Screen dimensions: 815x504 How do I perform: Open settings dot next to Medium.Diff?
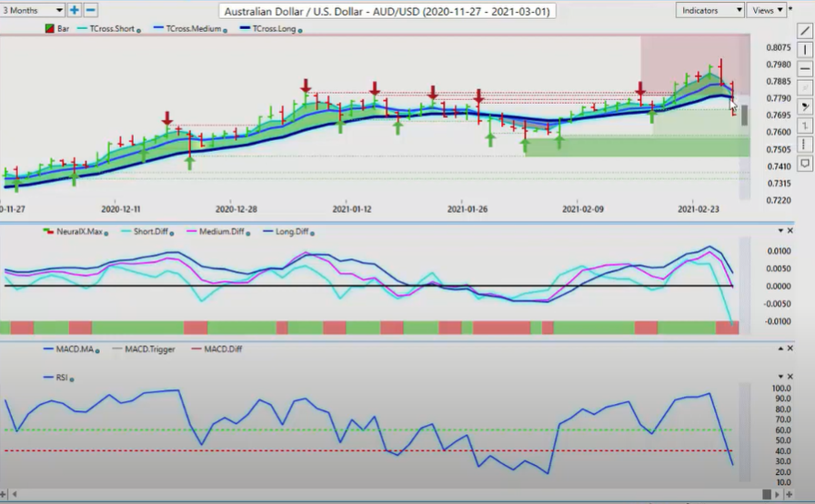248,234
